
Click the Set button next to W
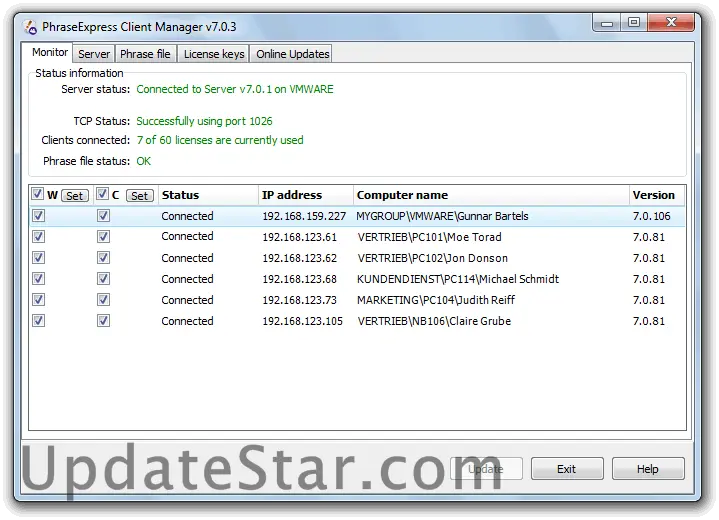click(x=75, y=196)
